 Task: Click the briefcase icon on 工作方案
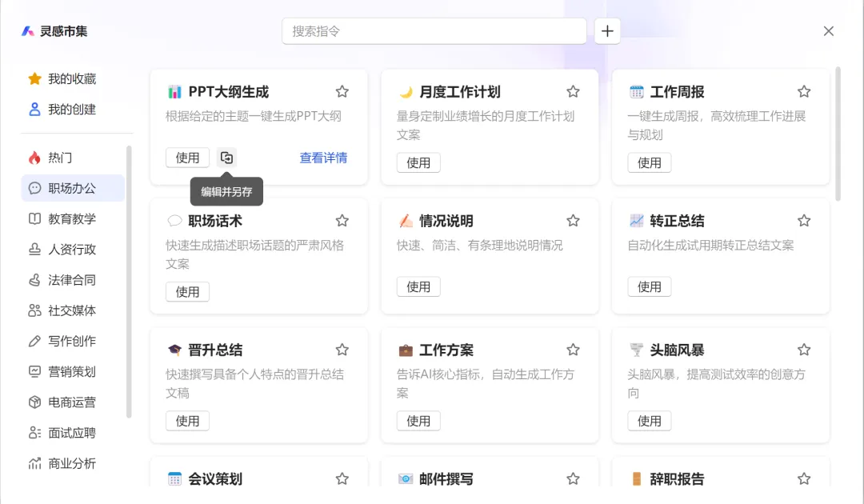point(406,350)
